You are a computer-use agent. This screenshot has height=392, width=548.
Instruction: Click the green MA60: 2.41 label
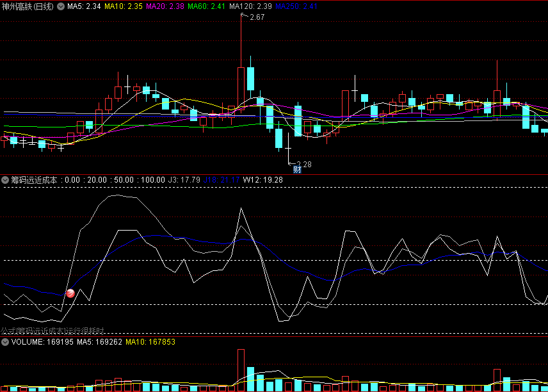[206, 6]
